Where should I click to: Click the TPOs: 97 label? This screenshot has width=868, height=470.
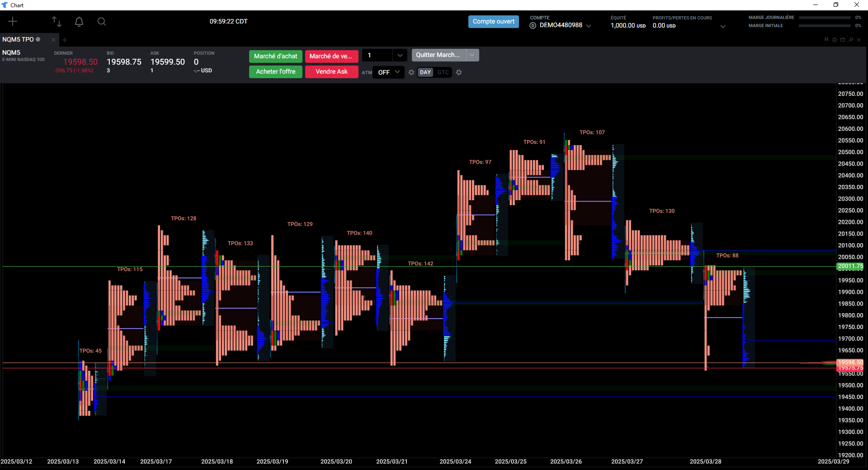(480, 162)
